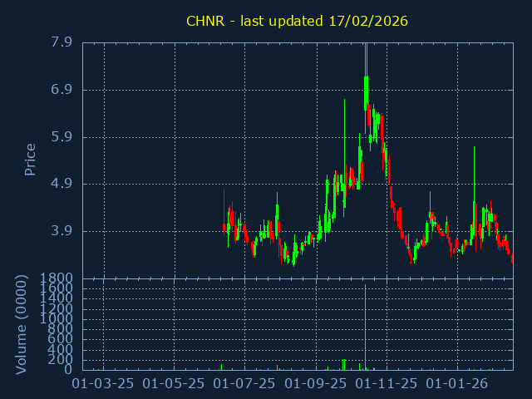Click the 400 volume axis label
The image size is (532, 399).
click(60, 349)
